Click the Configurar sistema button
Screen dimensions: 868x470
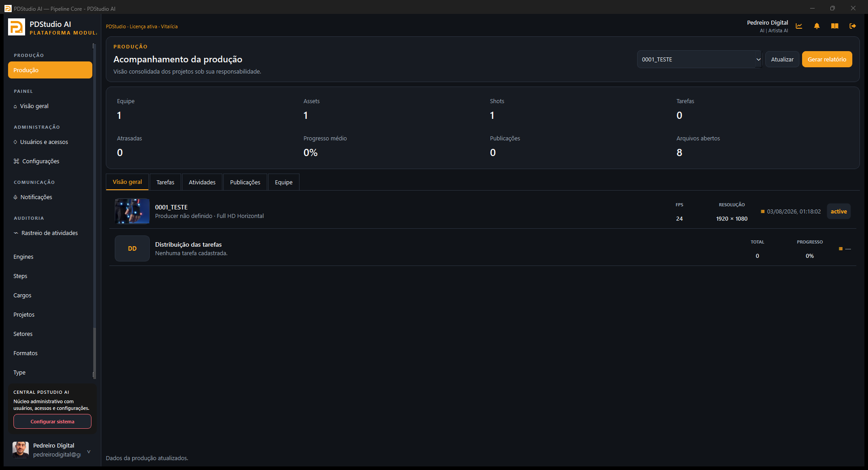coord(52,422)
